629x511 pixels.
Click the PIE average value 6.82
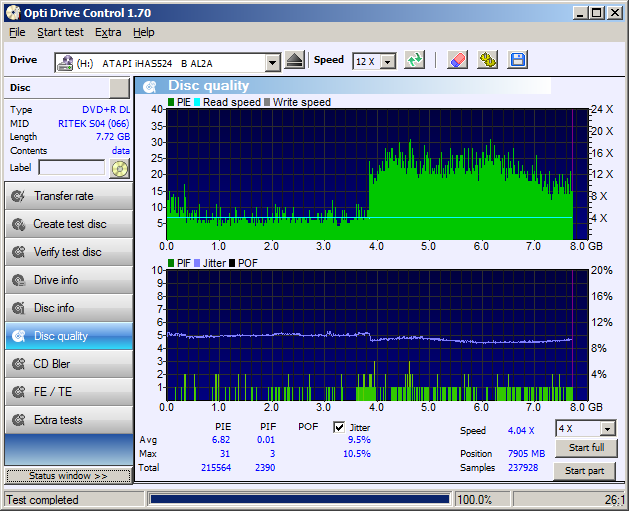pyautogui.click(x=221, y=440)
